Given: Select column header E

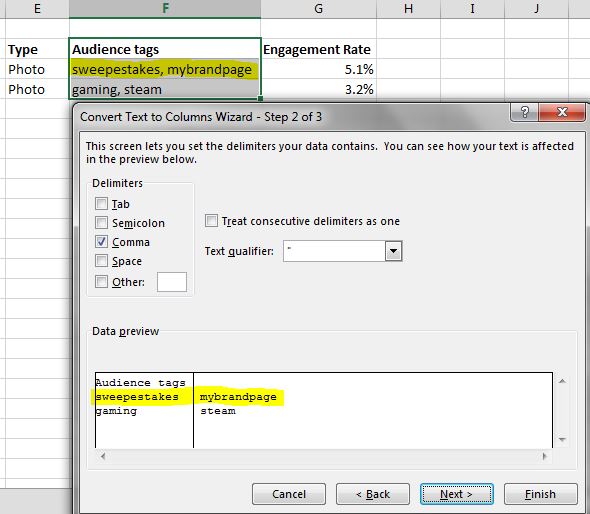Looking at the screenshot, I should pos(37,9).
